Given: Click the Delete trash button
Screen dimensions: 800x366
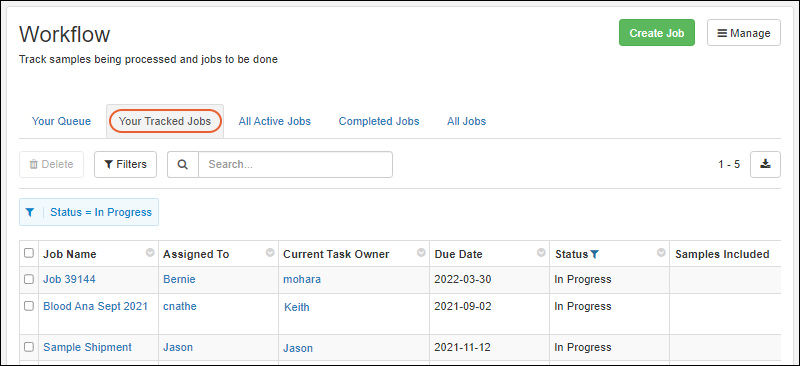Looking at the screenshot, I should point(52,164).
